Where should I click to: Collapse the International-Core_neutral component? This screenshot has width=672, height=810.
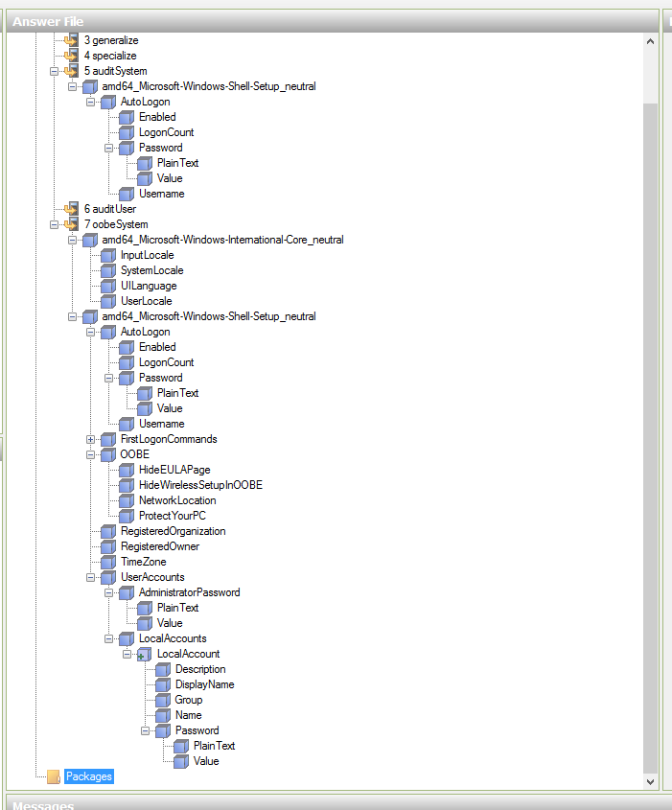72,241
